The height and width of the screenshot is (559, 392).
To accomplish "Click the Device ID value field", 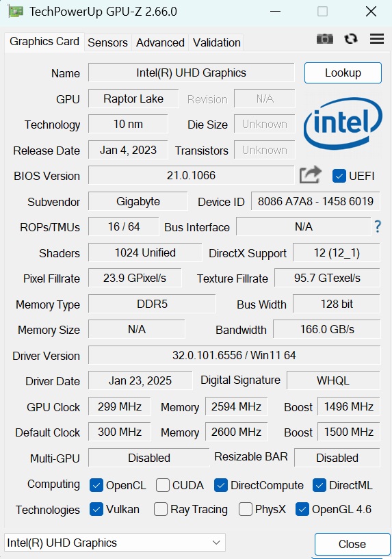I will click(x=315, y=201).
